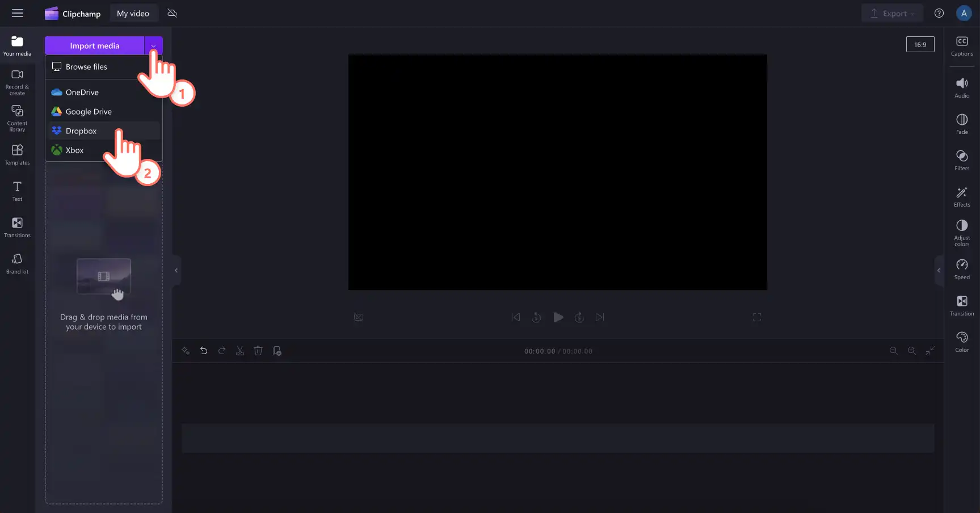Open the Speed panel
The width and height of the screenshot is (980, 513).
(962, 269)
